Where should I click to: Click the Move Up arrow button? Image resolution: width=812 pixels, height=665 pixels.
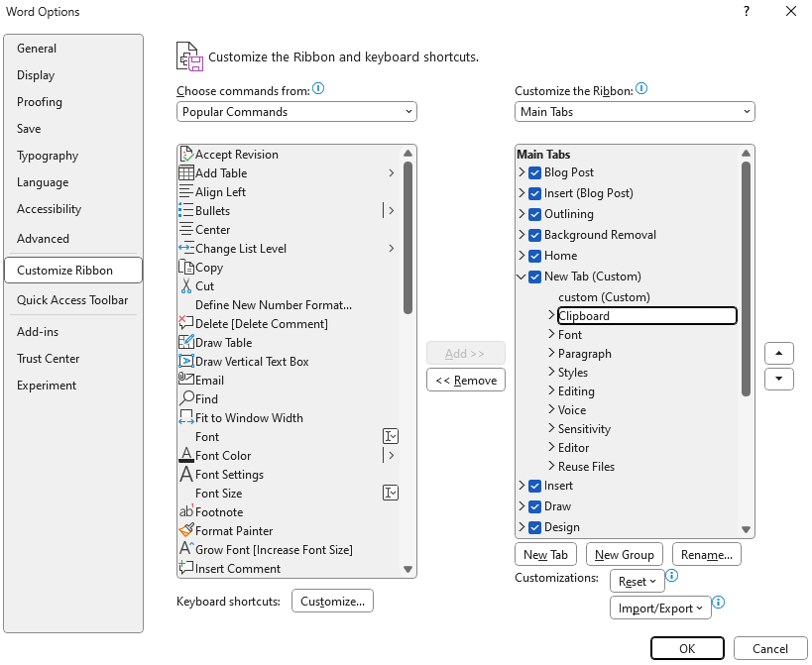(779, 354)
